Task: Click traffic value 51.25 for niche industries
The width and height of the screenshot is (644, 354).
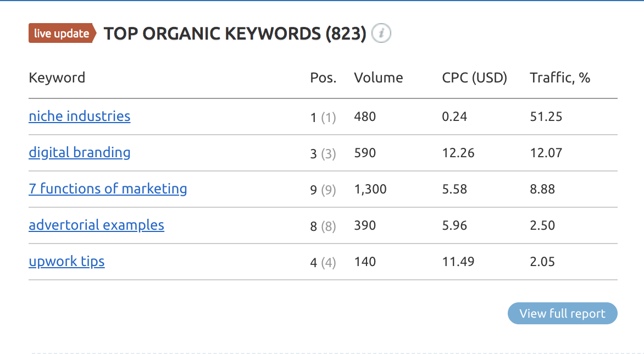Action: [x=546, y=117]
